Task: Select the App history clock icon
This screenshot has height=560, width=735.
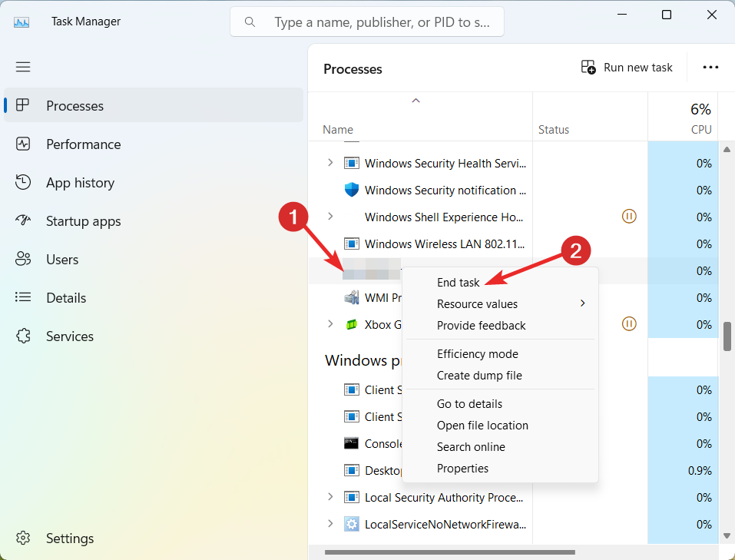Action: (23, 182)
